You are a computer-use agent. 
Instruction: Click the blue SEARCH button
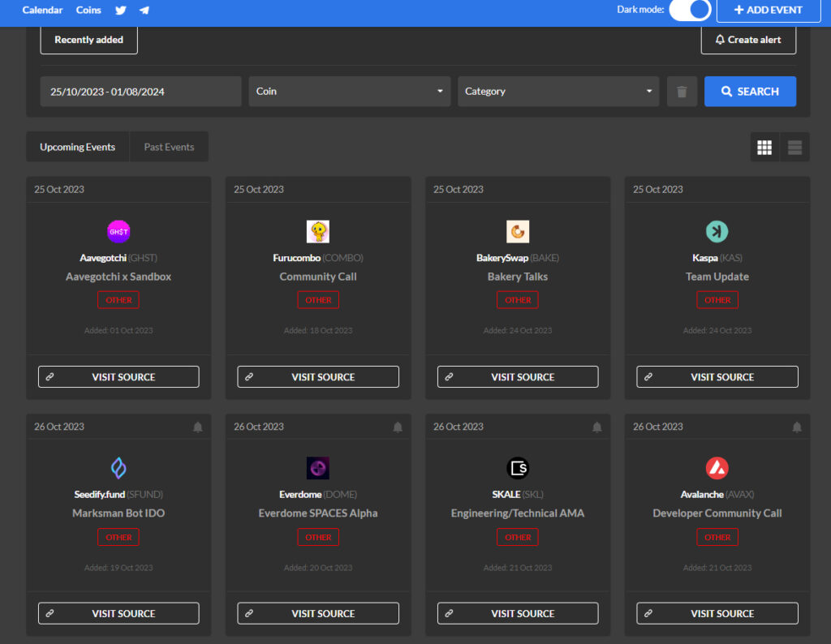point(750,92)
